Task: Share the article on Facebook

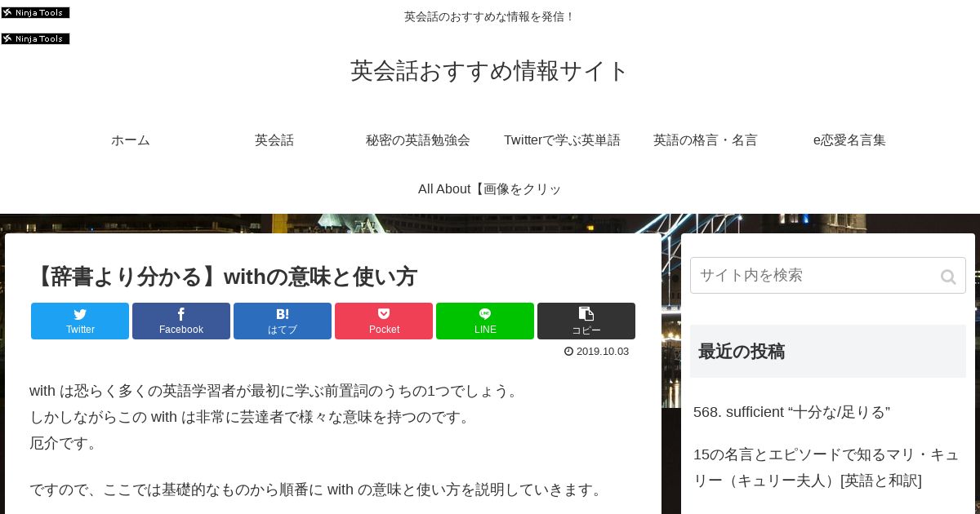Action: tap(181, 321)
